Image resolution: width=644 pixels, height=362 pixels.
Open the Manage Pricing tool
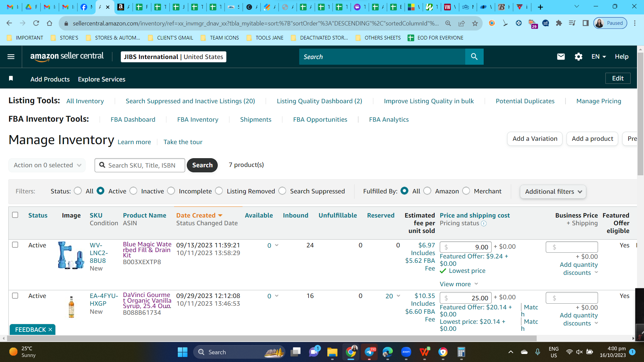point(599,101)
